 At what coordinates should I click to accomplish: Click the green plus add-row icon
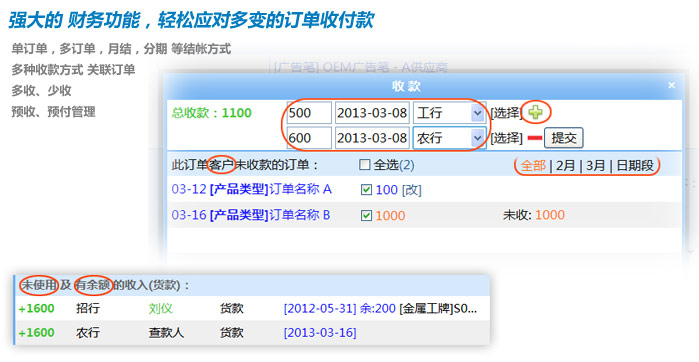pyautogui.click(x=535, y=112)
